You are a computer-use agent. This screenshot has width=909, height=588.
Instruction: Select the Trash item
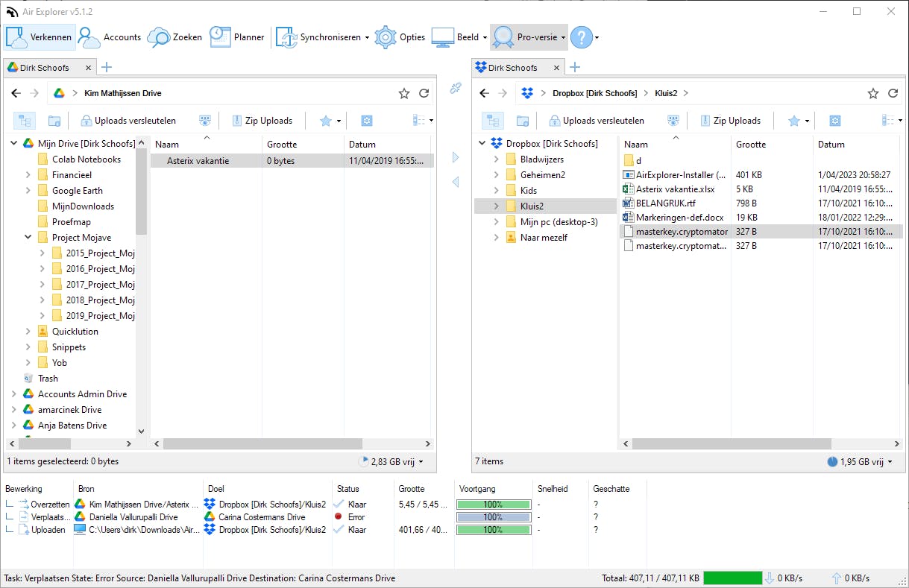48,378
